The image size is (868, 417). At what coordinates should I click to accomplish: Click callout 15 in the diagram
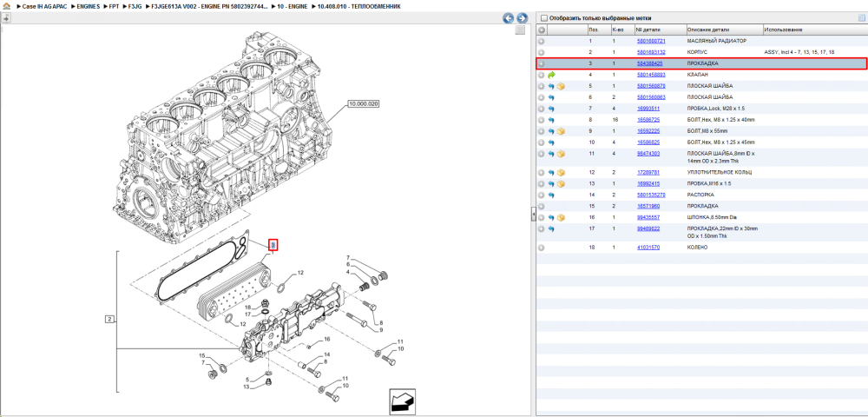[202, 355]
